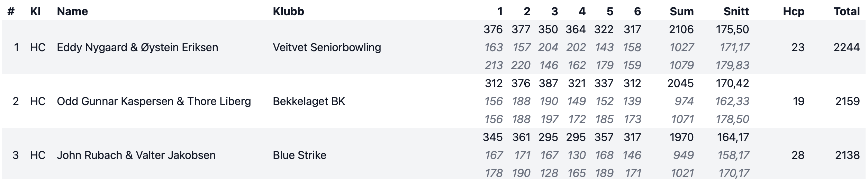Click the Klubb column header

pyautogui.click(x=288, y=11)
